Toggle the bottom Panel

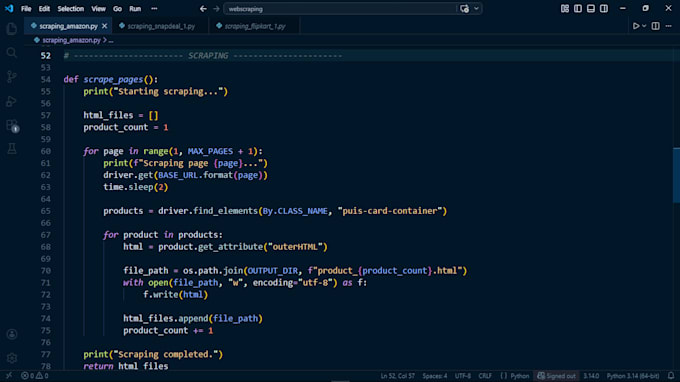tap(591, 9)
